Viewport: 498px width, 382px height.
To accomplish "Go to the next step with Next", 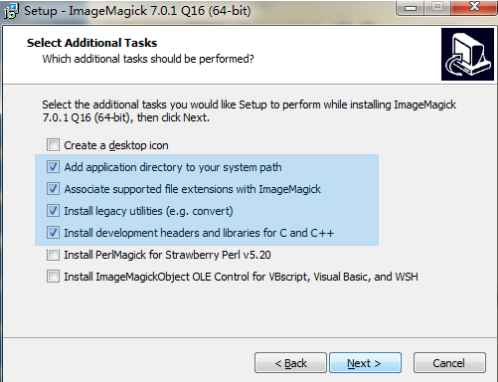I will tap(365, 363).
